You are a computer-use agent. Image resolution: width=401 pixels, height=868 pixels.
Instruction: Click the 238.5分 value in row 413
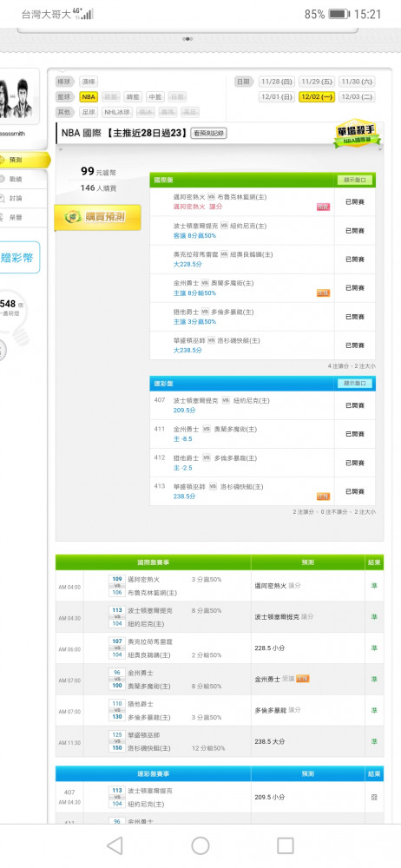point(184,496)
